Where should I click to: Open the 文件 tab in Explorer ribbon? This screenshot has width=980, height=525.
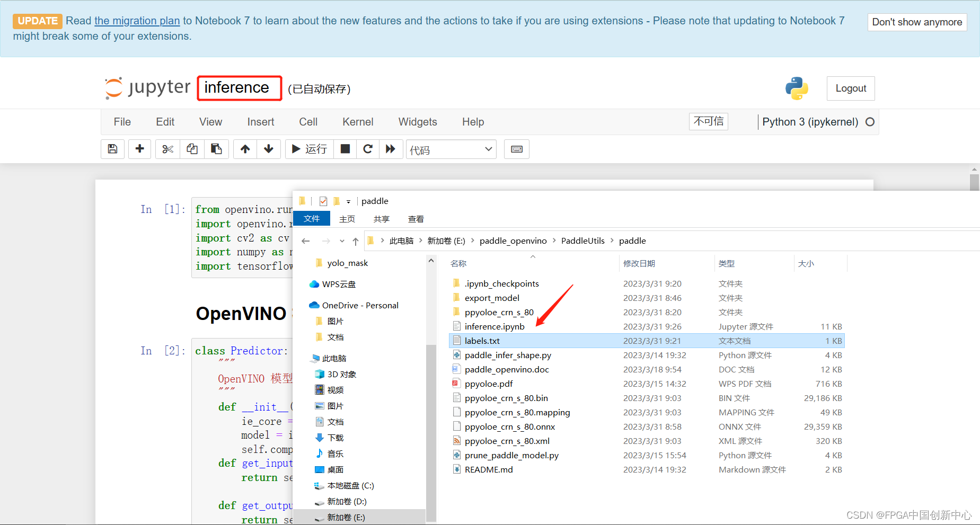(312, 219)
